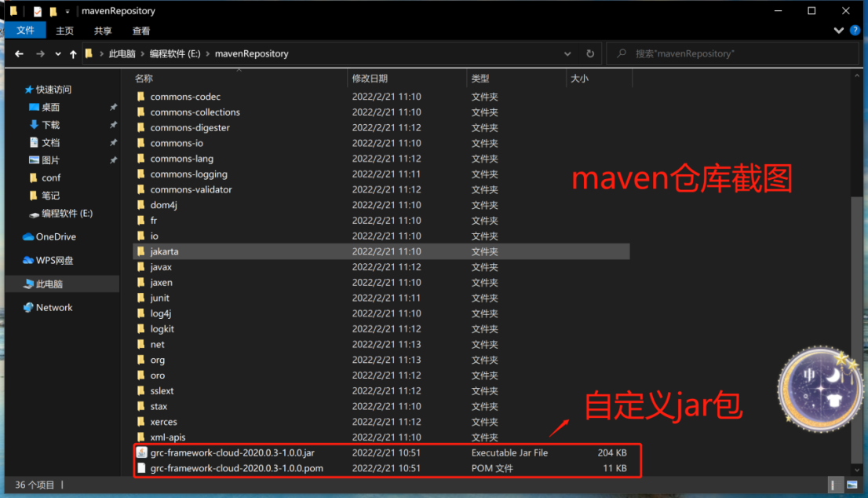Open 下载 in the sidebar
868x498 pixels.
tap(50, 125)
